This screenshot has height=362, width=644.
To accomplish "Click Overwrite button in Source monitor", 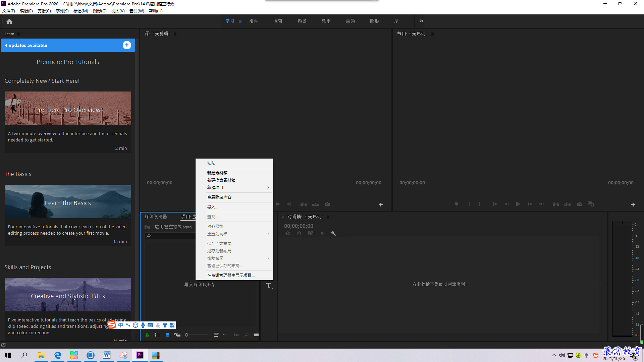I will pos(315,204).
